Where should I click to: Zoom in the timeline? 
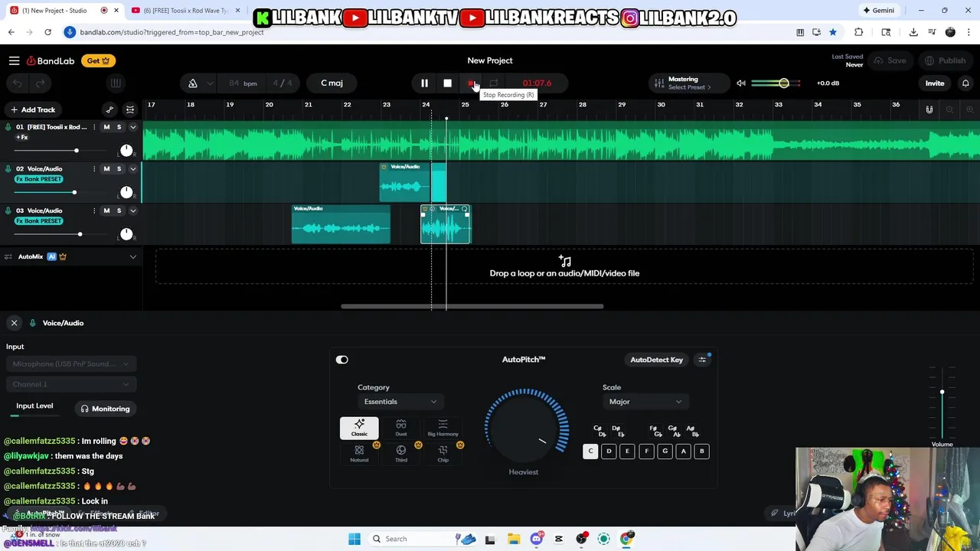point(970,109)
